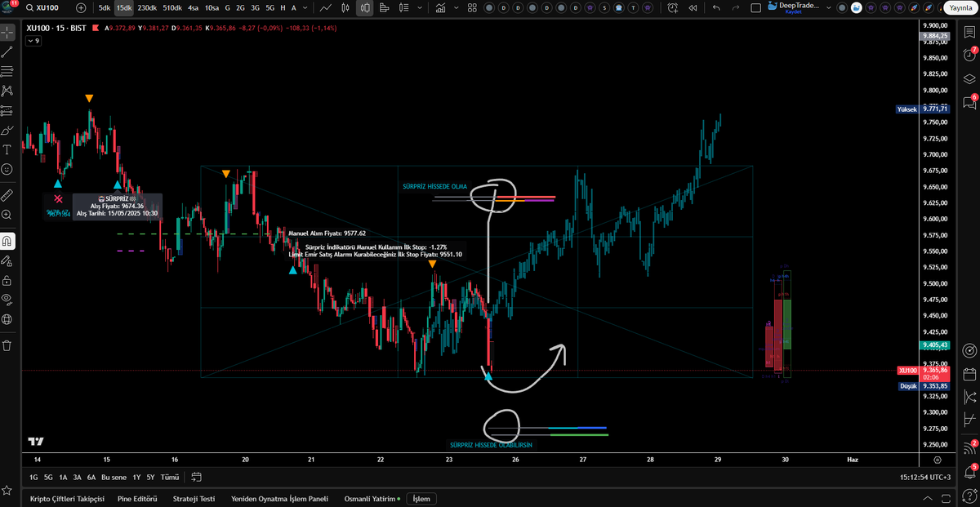Maximize the bottom panel
The image size is (980, 507).
(x=947, y=498)
